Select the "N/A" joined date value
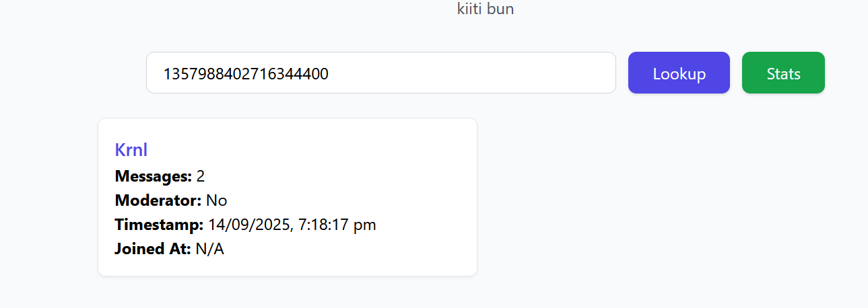Screen dimensions: 868x308 pyautogui.click(x=210, y=249)
